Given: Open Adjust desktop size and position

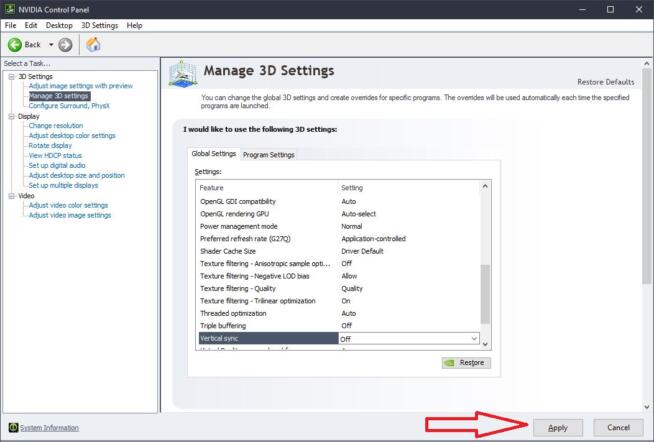Looking at the screenshot, I should 76,176.
